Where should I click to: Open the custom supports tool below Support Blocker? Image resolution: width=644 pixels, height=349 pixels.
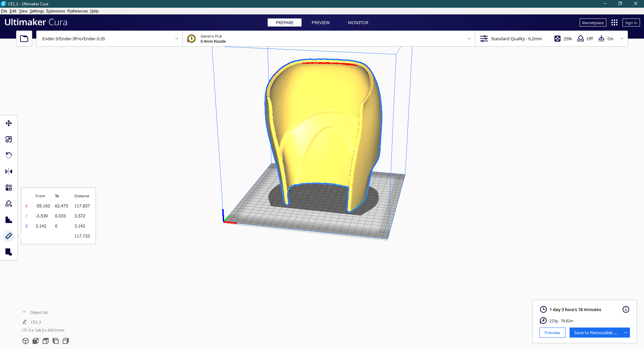[x=9, y=220]
